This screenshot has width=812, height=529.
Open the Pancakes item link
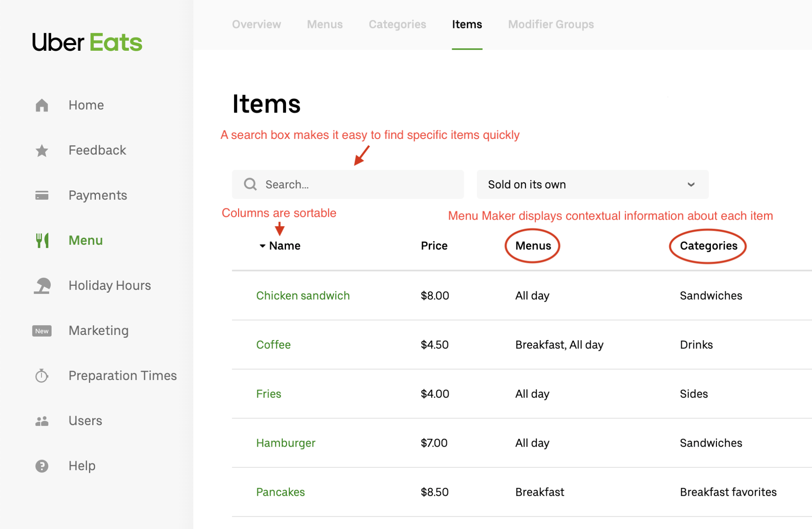pyautogui.click(x=280, y=492)
